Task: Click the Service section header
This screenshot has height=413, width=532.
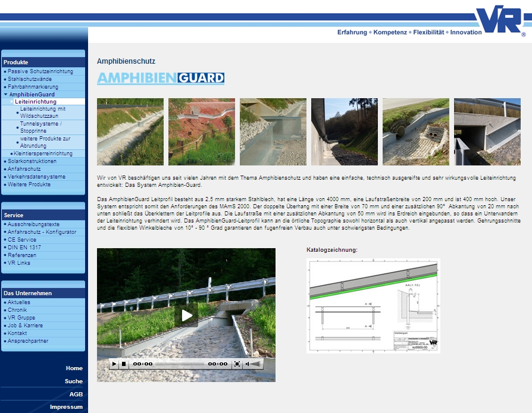Action: click(x=43, y=215)
